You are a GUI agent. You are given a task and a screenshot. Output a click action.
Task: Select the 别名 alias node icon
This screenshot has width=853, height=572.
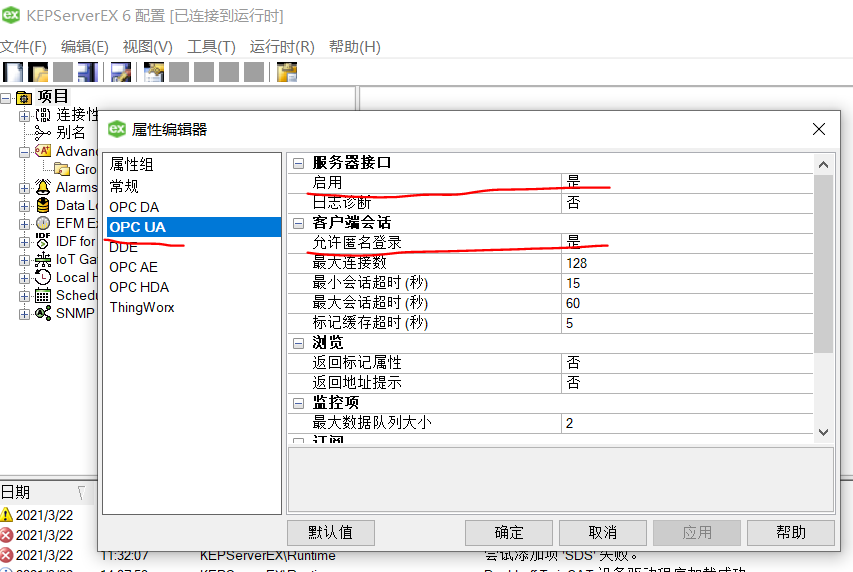point(43,133)
